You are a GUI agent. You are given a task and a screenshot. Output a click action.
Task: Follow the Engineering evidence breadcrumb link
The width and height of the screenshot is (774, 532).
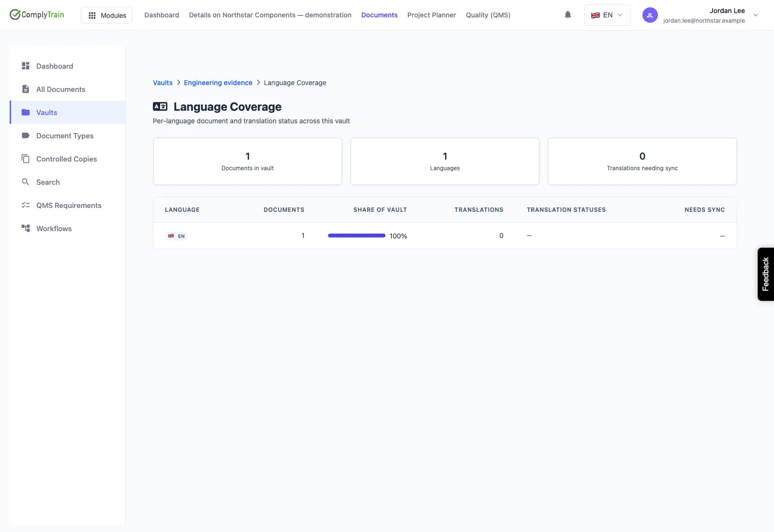click(x=218, y=83)
